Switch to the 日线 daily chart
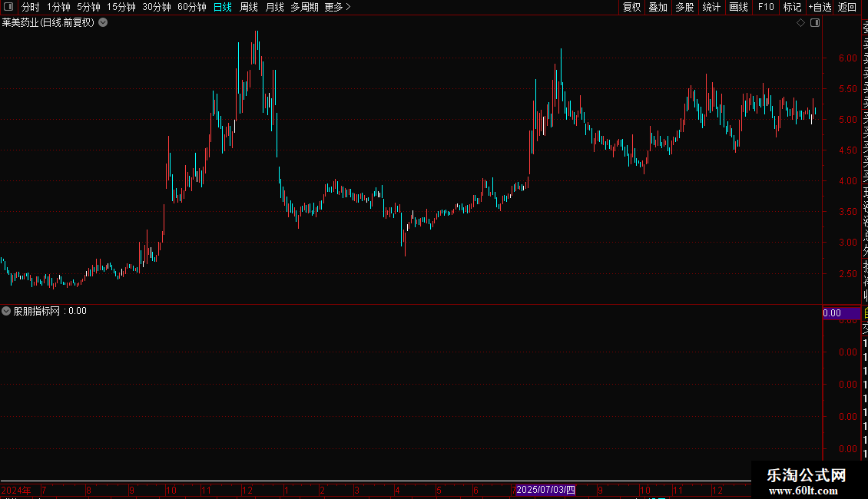 223,7
